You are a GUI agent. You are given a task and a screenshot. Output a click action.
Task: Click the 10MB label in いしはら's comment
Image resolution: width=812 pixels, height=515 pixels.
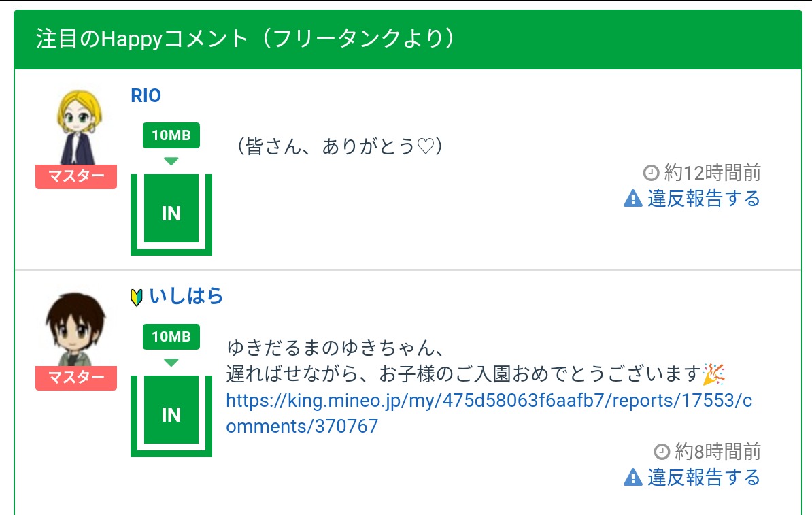[171, 337]
